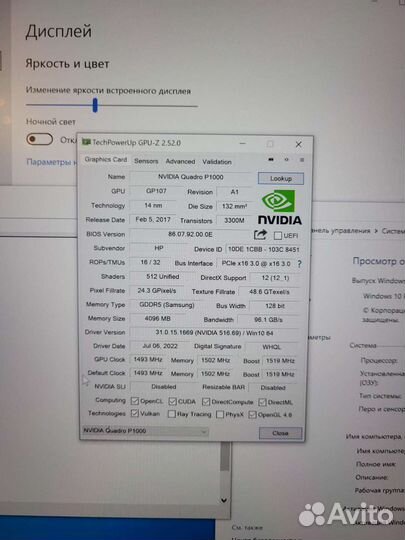Click the built-in display brightness slider handle
This screenshot has width=405, height=540.
pyautogui.click(x=95, y=105)
